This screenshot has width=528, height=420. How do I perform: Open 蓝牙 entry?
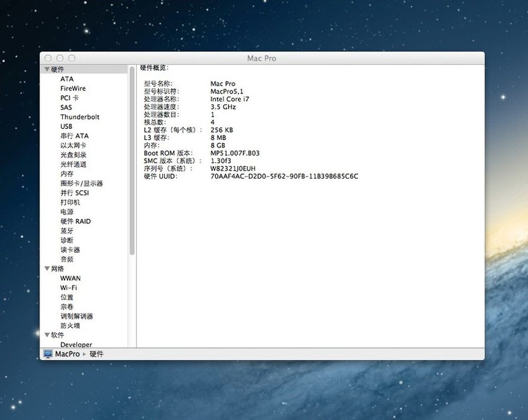[x=67, y=231]
